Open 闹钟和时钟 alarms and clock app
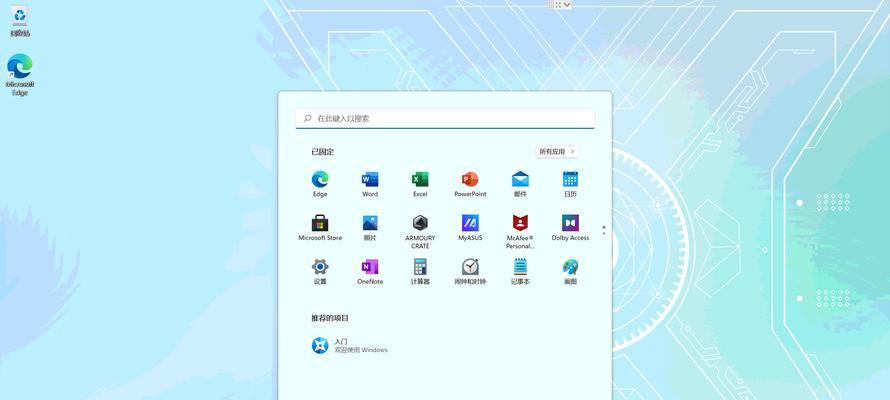 [x=470, y=272]
